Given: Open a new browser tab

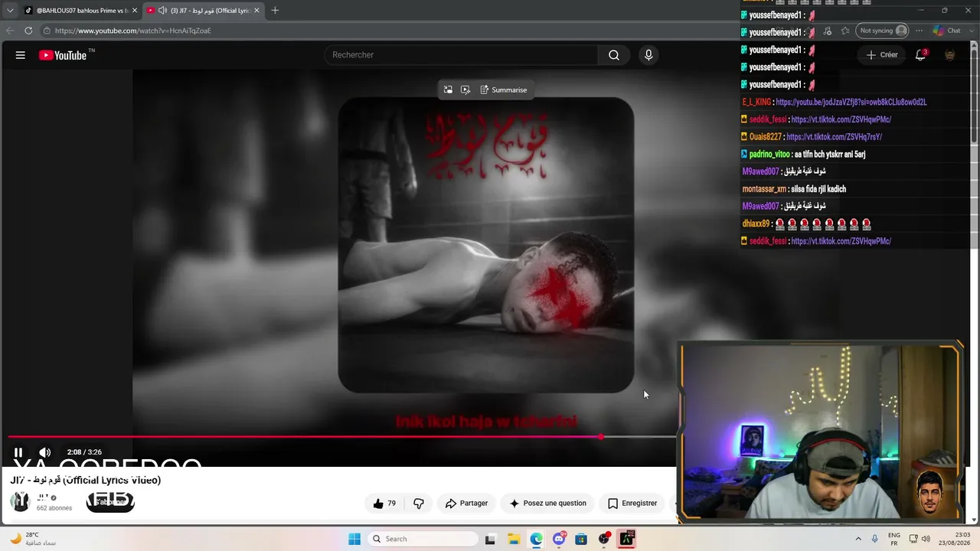Looking at the screenshot, I should [275, 11].
